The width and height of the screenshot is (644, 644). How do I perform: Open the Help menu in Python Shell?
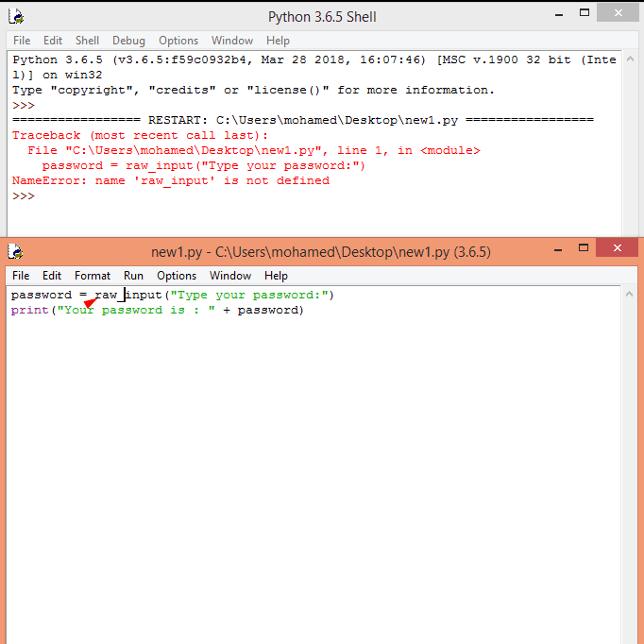click(278, 41)
